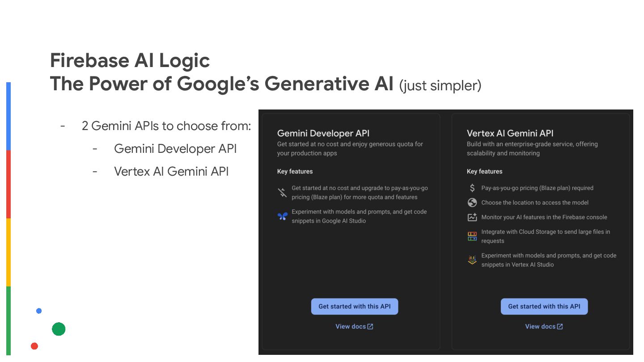Click the Google AI Studio butterfly icon
This screenshot has height=362, width=644.
282,216
